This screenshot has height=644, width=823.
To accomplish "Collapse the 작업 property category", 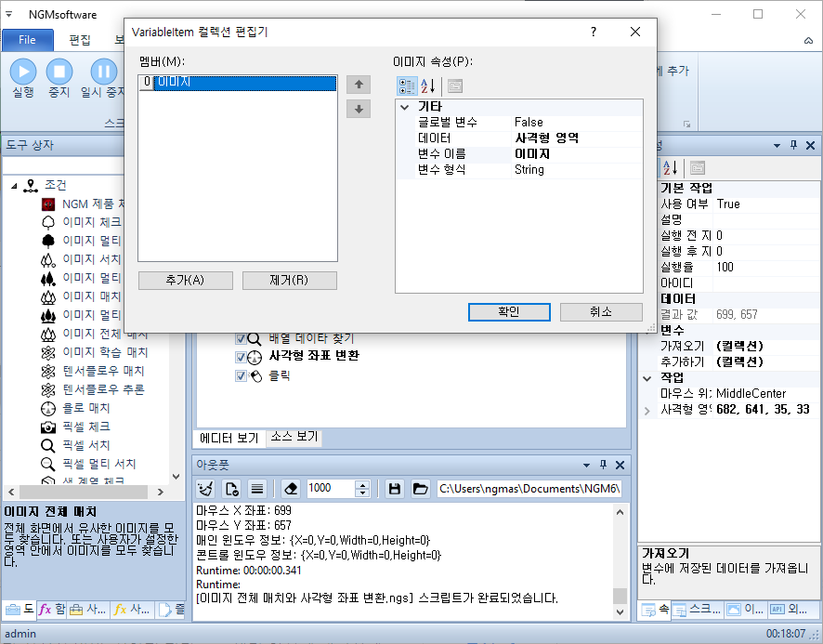I will 647,378.
